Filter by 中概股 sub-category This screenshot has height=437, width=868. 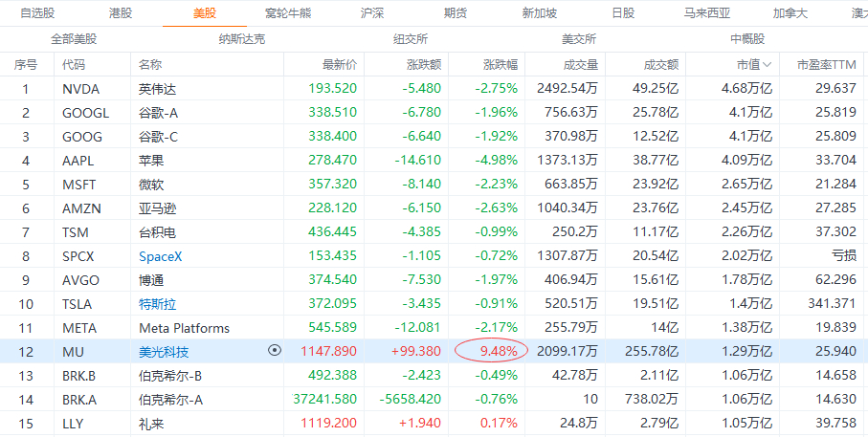747,39
